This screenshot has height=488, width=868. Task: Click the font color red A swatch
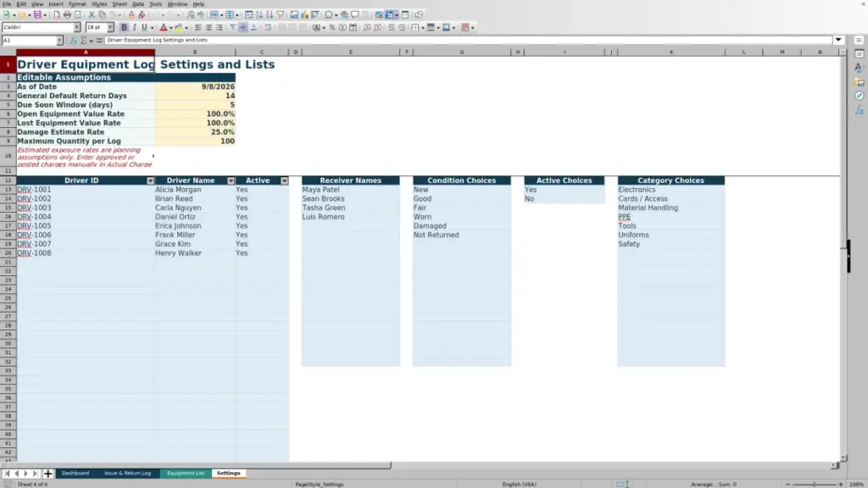(x=164, y=28)
